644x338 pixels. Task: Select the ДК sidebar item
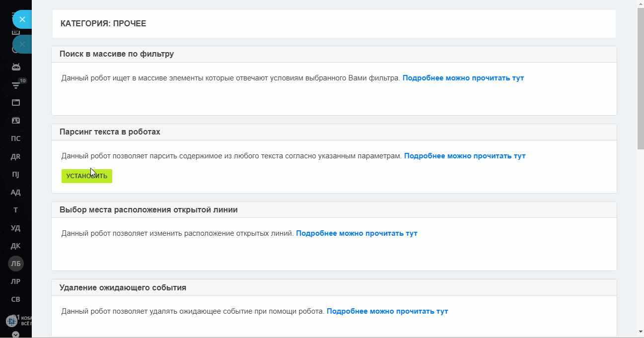(x=15, y=246)
